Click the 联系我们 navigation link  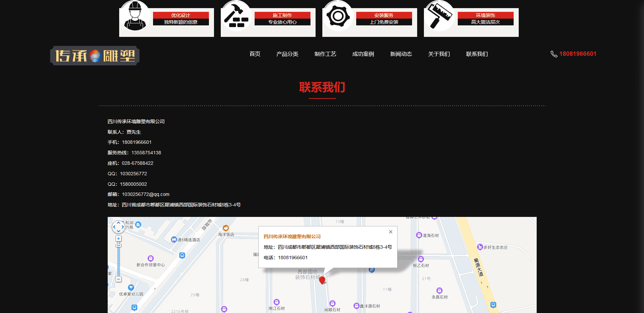[x=477, y=54]
